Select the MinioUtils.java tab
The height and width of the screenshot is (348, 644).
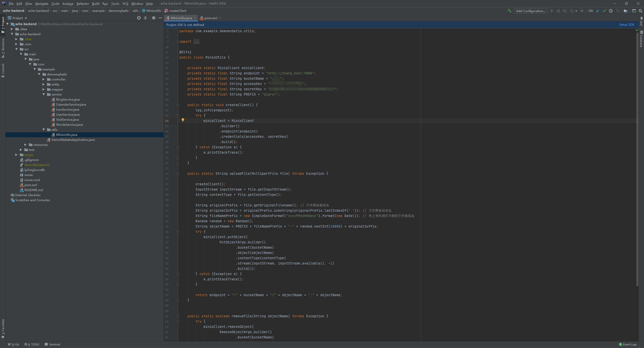181,18
